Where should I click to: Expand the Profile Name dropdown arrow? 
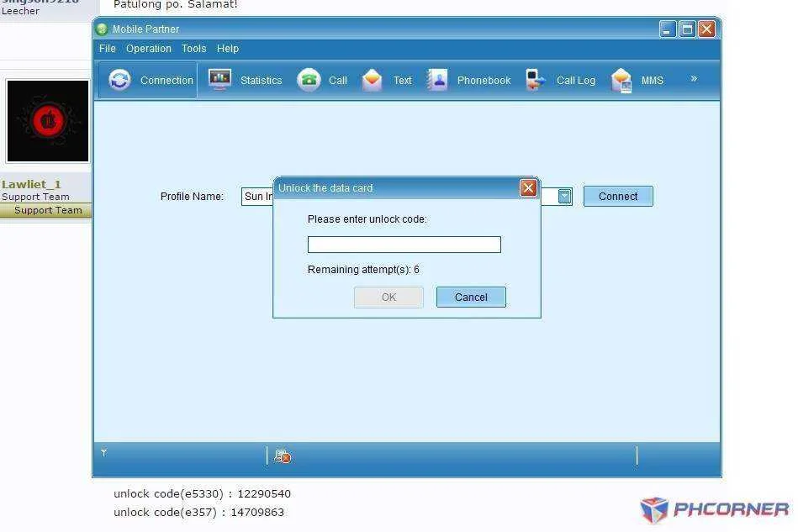click(564, 197)
